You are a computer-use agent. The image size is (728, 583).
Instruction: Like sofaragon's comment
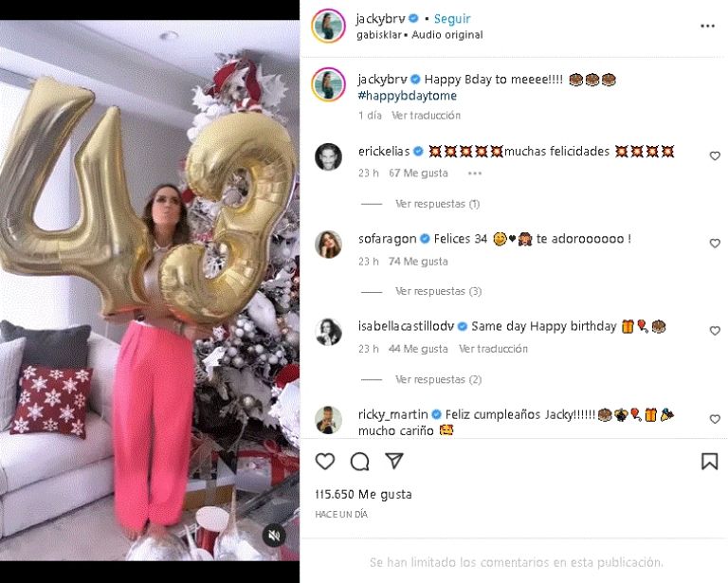click(715, 244)
